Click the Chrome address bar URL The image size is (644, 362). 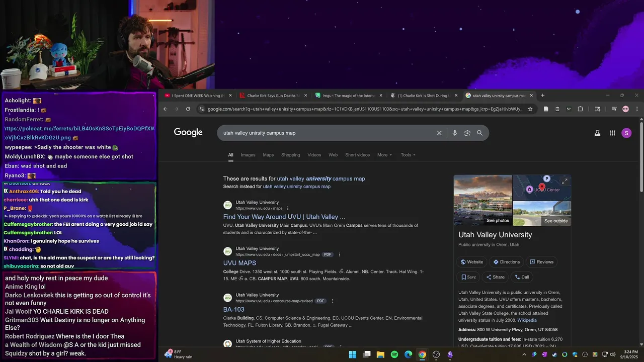click(365, 109)
